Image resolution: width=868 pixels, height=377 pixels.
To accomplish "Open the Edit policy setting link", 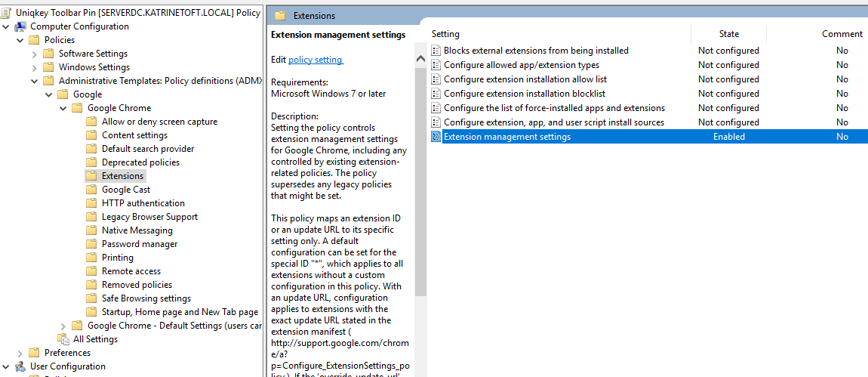I will click(316, 60).
